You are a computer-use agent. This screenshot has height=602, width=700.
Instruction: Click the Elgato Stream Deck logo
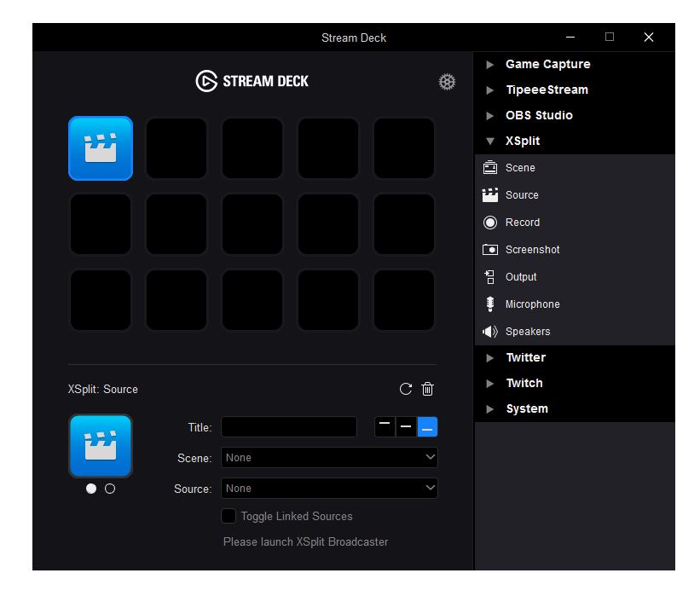click(x=252, y=81)
